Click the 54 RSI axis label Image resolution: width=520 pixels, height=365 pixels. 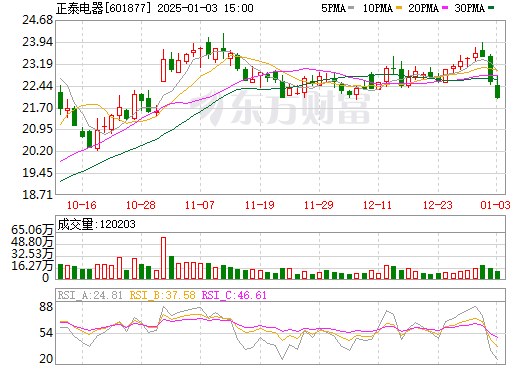click(x=46, y=333)
